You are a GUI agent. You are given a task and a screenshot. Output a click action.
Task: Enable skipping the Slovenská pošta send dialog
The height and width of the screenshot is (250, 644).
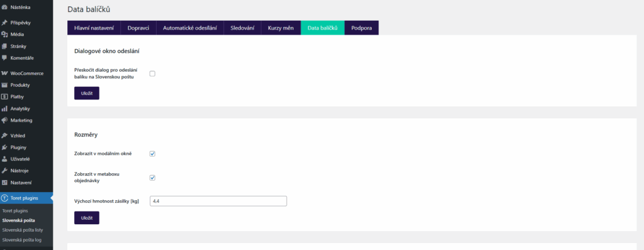point(152,74)
